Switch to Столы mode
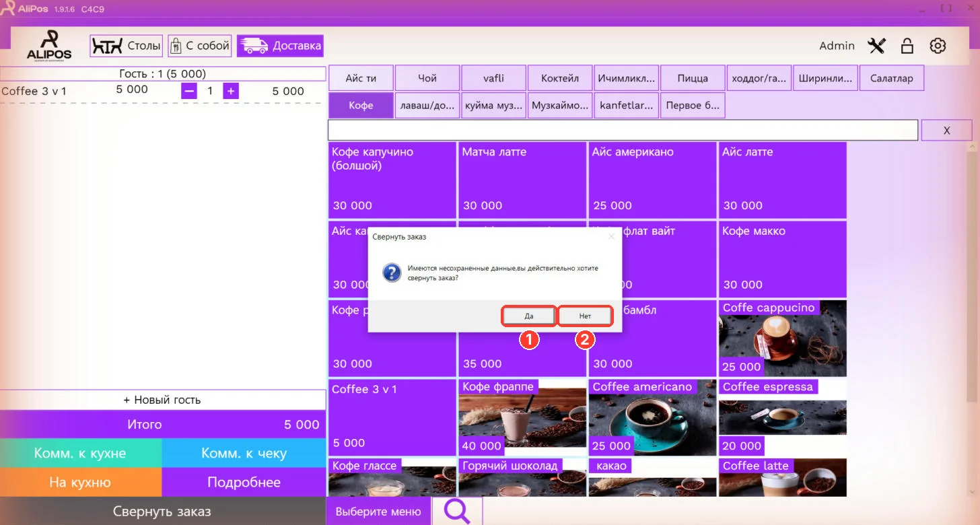Viewport: 980px width, 525px height. pos(127,46)
